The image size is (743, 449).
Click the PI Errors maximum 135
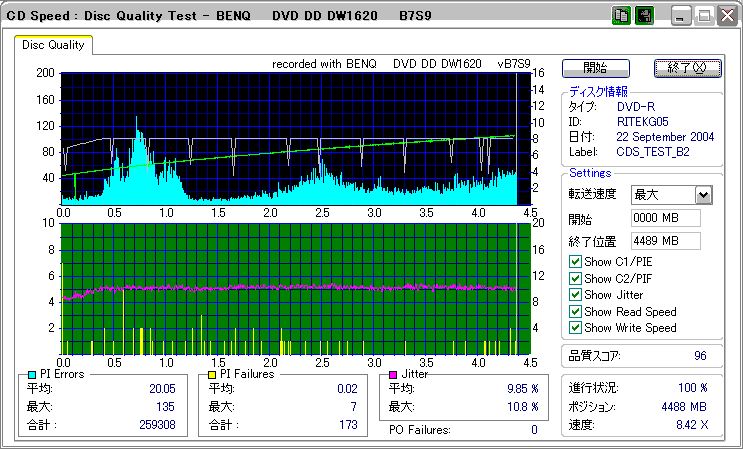click(x=165, y=407)
